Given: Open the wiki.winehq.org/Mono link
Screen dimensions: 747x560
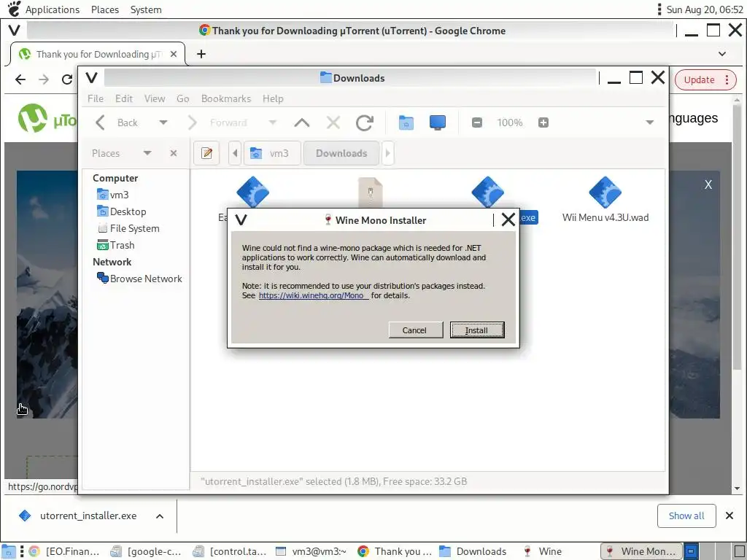Looking at the screenshot, I should click(x=314, y=295).
